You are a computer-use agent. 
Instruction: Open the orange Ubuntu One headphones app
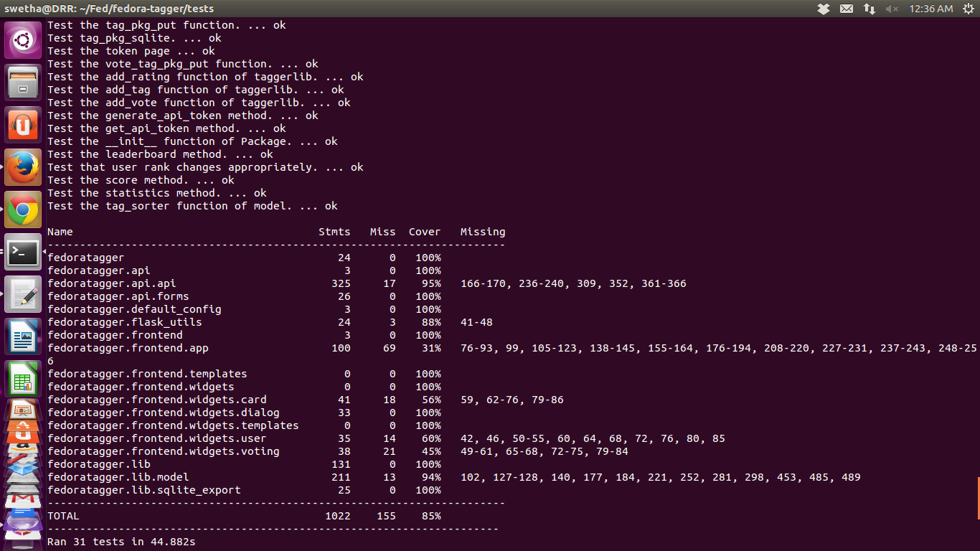(23, 125)
